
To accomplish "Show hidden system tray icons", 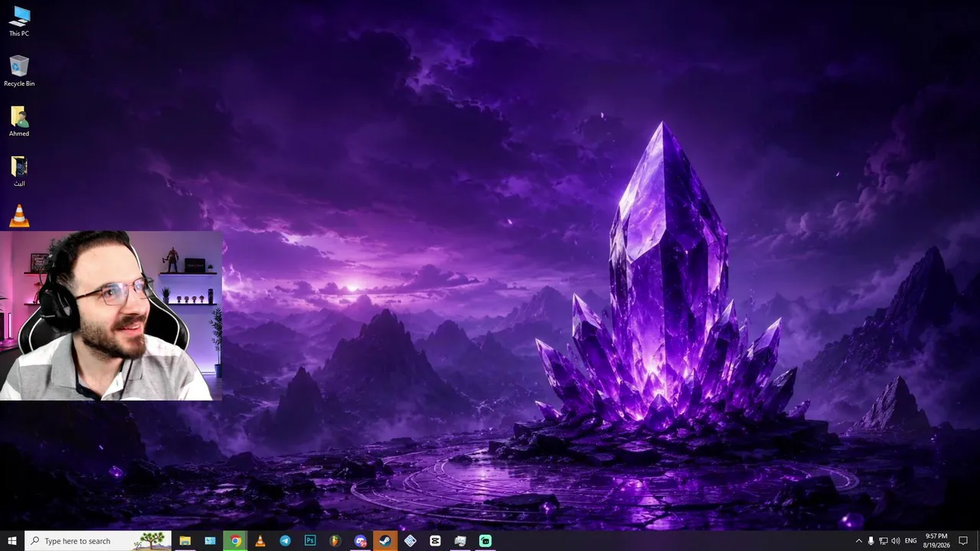I will (x=858, y=541).
